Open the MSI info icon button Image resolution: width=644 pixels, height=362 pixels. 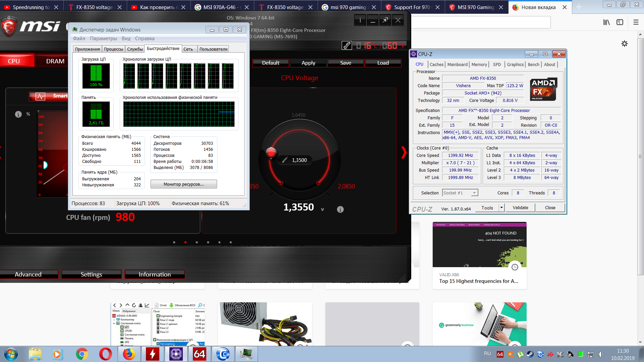360,20
